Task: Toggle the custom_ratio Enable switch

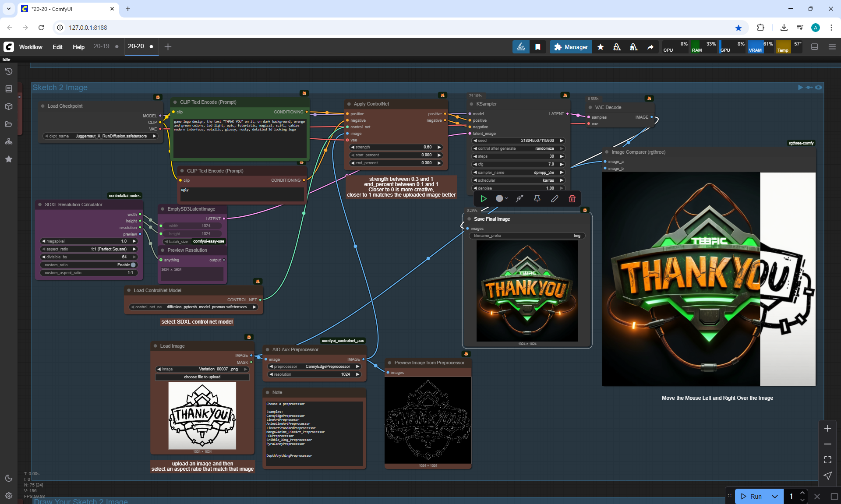Action: pos(133,265)
